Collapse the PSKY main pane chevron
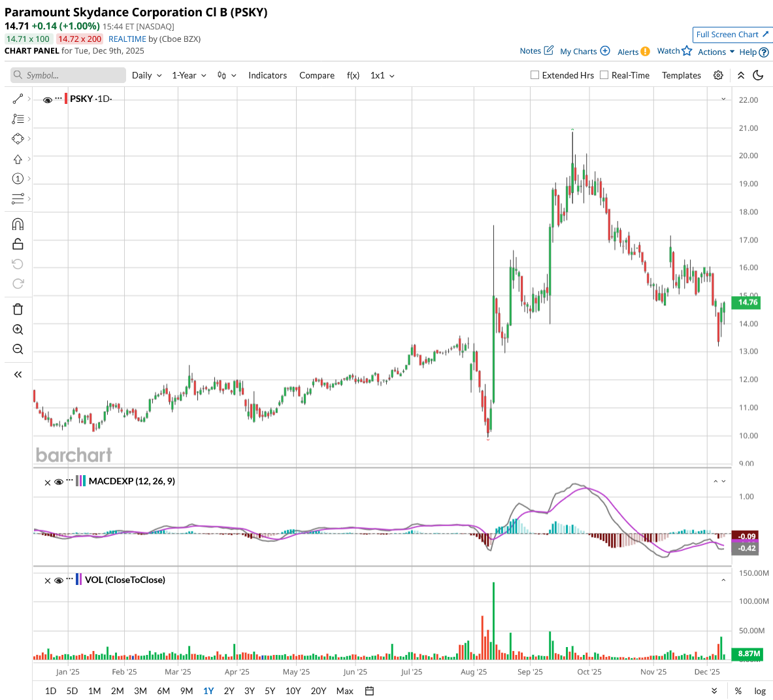The image size is (773, 700). tap(723, 99)
